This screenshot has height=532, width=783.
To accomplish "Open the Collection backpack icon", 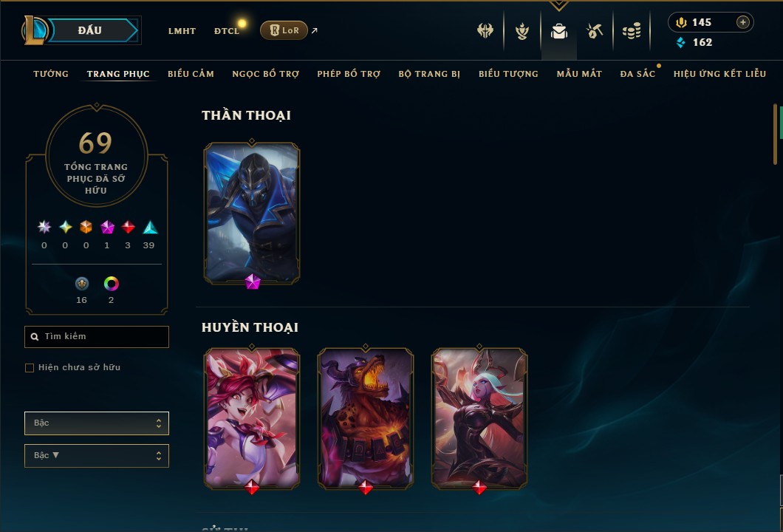I will (x=558, y=31).
